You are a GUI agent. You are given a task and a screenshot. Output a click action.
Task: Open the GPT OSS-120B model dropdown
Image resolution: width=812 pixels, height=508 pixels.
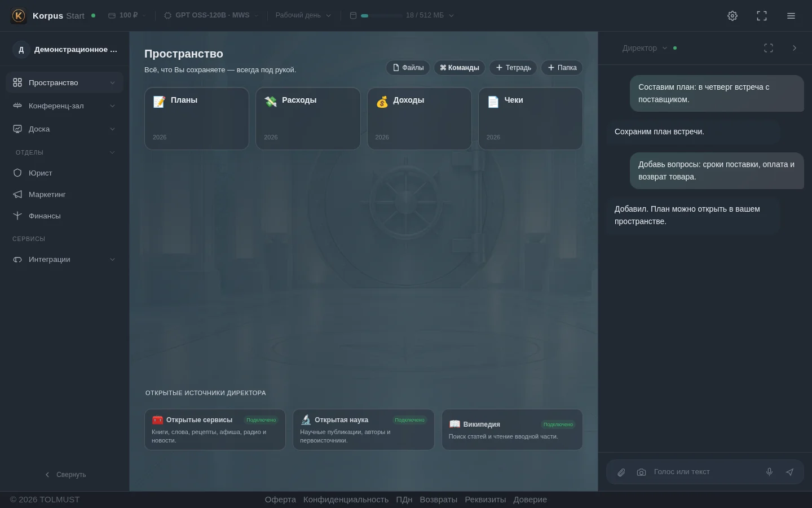[211, 15]
